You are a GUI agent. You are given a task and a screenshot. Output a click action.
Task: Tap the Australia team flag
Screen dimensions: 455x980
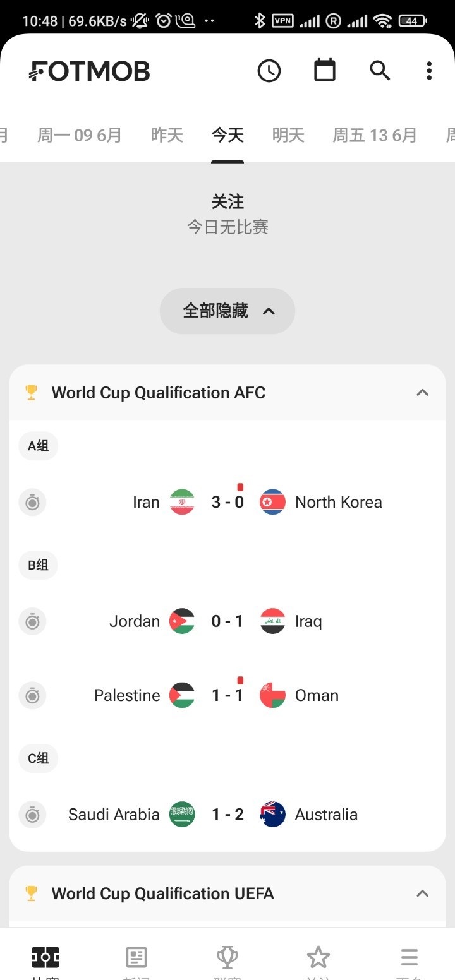coord(273,815)
